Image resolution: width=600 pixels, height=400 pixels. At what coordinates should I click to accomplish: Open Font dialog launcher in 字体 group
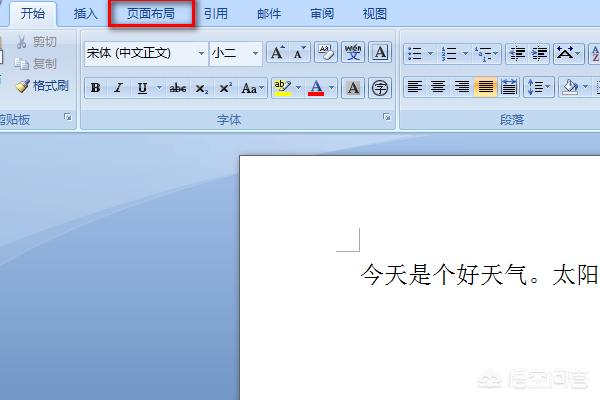387,117
